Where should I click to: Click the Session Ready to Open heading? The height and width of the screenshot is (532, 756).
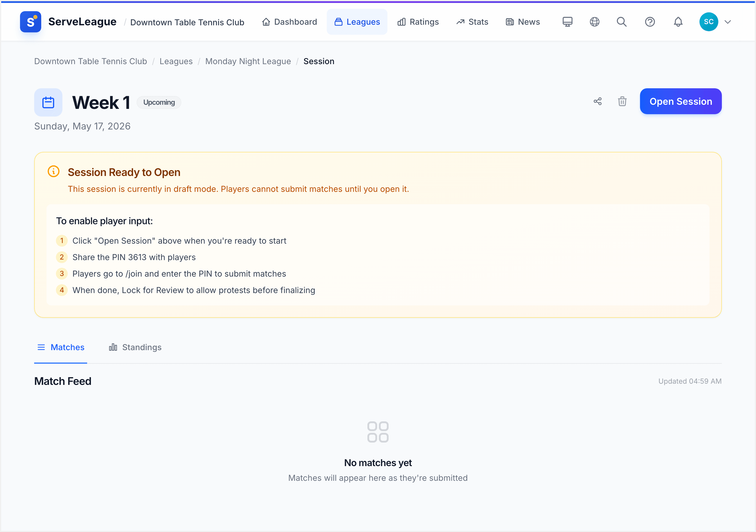point(124,172)
